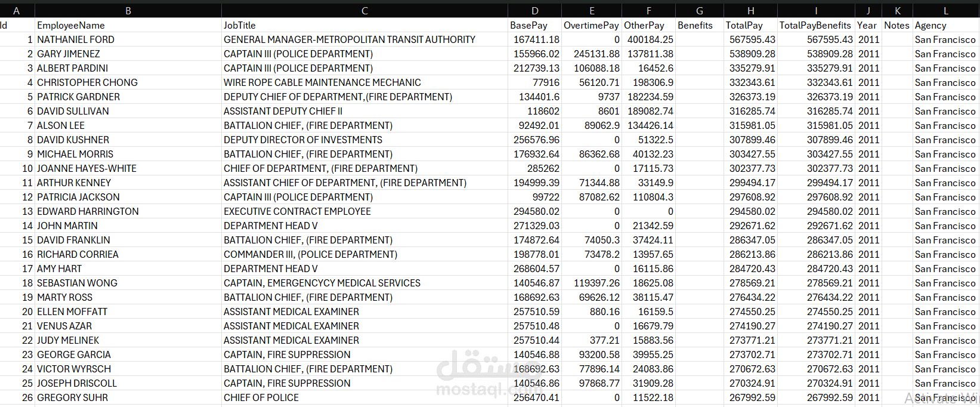Select the OtherPay value 189082.74
980x407 pixels.
coord(648,111)
